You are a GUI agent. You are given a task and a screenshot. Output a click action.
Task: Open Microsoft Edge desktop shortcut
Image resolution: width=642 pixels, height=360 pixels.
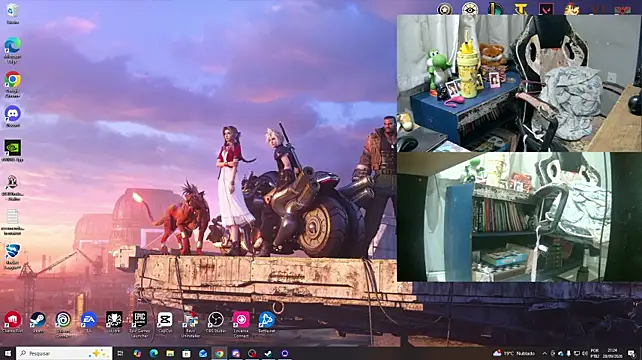coord(13,50)
